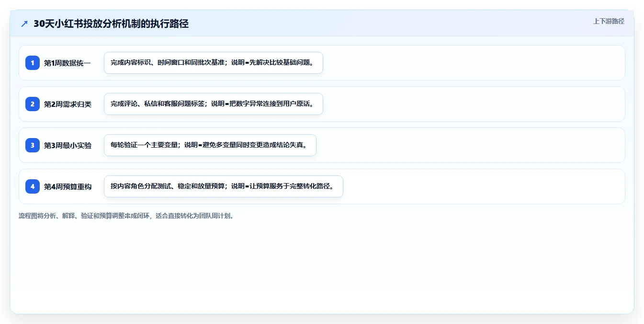Select step number 4 badge

(x=33, y=186)
